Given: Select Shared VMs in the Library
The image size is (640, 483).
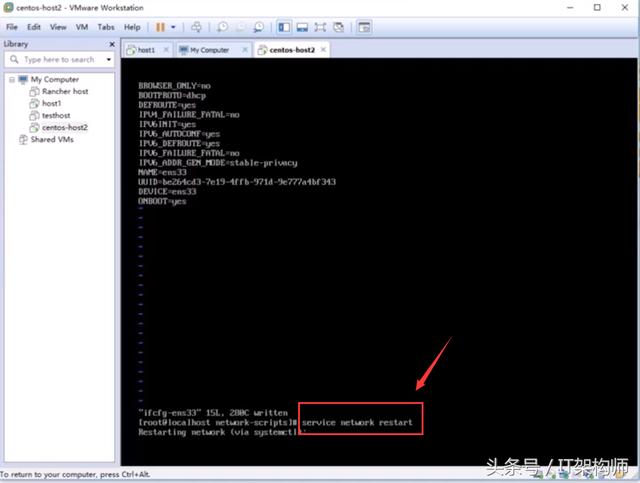Looking at the screenshot, I should click(x=52, y=140).
